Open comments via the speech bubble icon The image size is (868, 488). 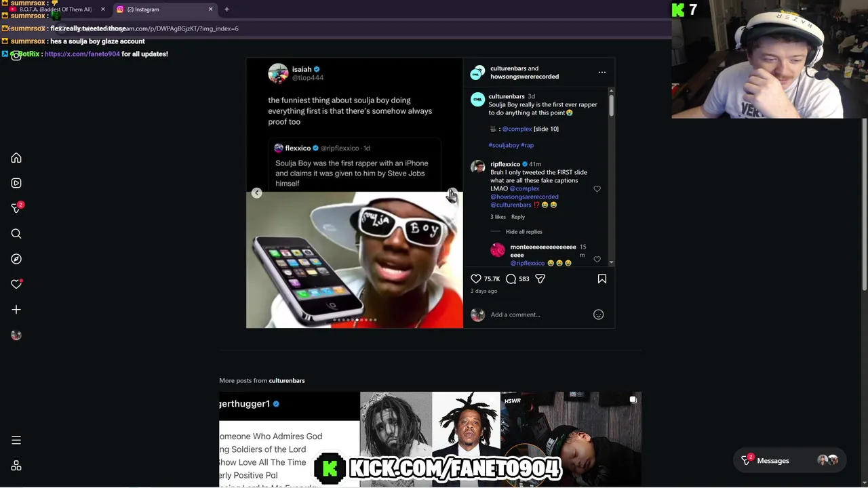(x=511, y=279)
